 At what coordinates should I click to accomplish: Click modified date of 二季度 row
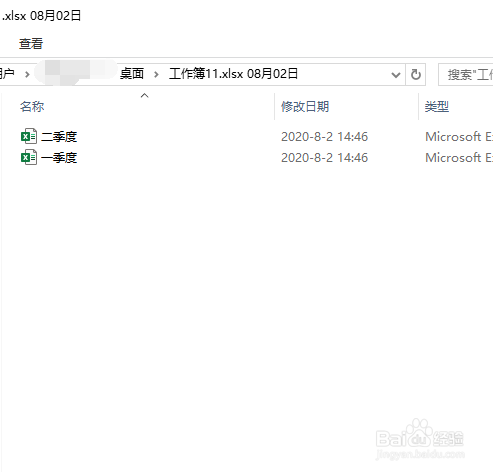click(x=324, y=137)
